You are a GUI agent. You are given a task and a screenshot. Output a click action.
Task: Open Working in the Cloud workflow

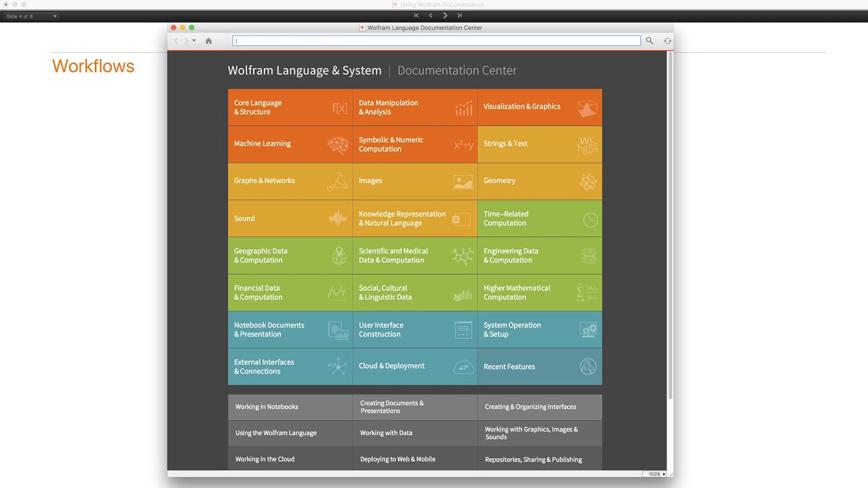coord(290,459)
